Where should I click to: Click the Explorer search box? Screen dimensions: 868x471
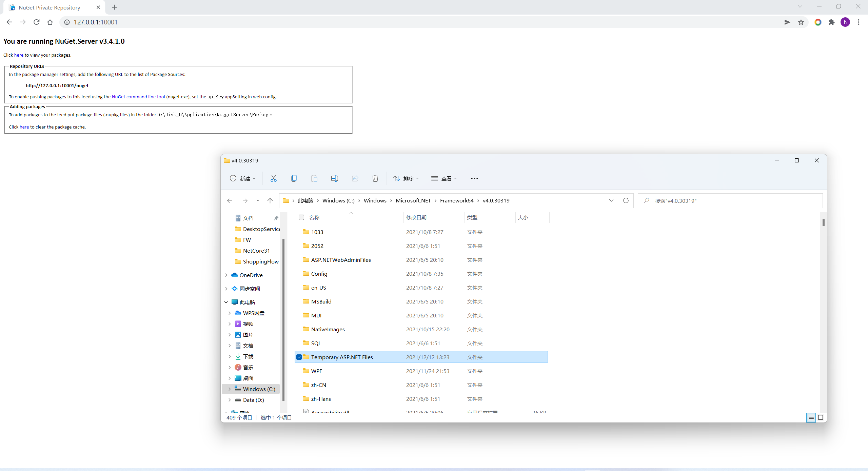730,201
